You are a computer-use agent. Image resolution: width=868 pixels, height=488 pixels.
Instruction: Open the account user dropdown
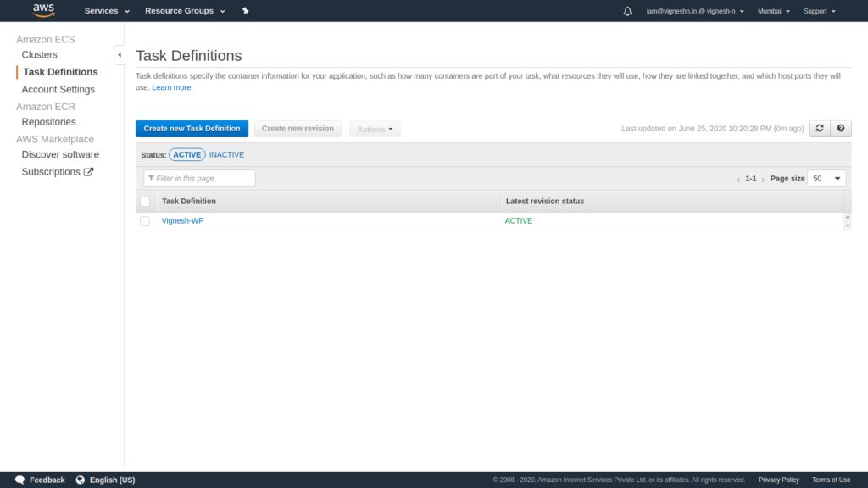point(695,11)
